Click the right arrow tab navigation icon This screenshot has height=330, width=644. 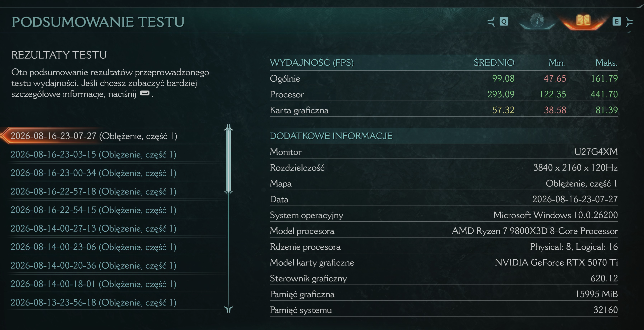click(x=630, y=22)
